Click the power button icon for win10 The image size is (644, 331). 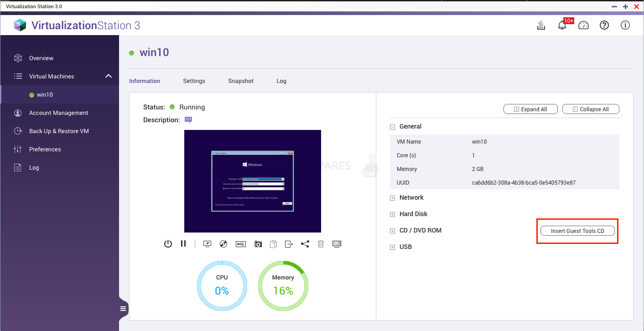168,244
